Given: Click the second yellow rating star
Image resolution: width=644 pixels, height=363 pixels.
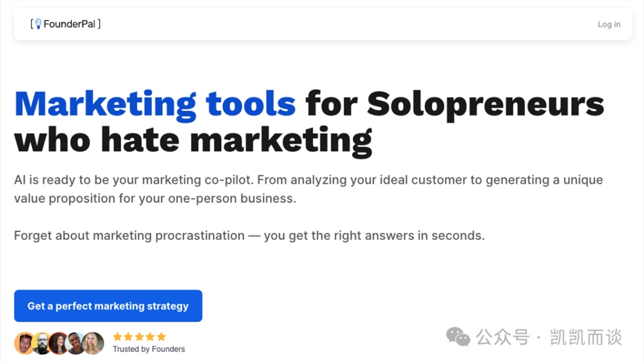Looking at the screenshot, I should [129, 337].
